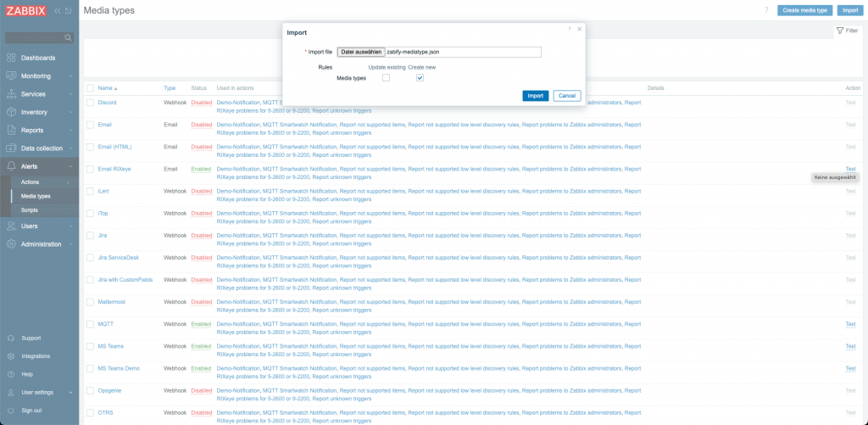Viewport: 868px width, 425px height.
Task: Tick the checkbox for MQTT row
Action: point(90,324)
